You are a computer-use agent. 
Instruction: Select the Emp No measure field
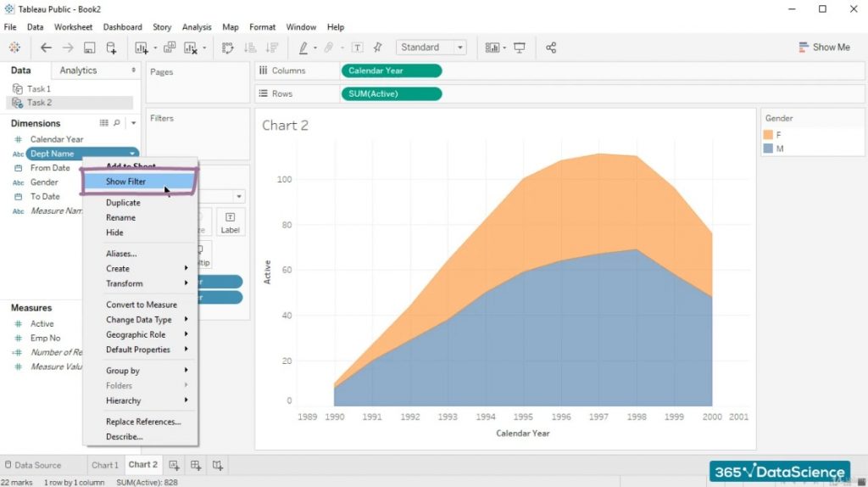click(x=46, y=338)
